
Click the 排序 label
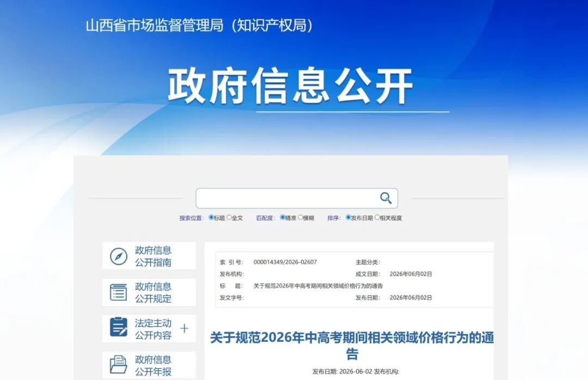(x=334, y=218)
